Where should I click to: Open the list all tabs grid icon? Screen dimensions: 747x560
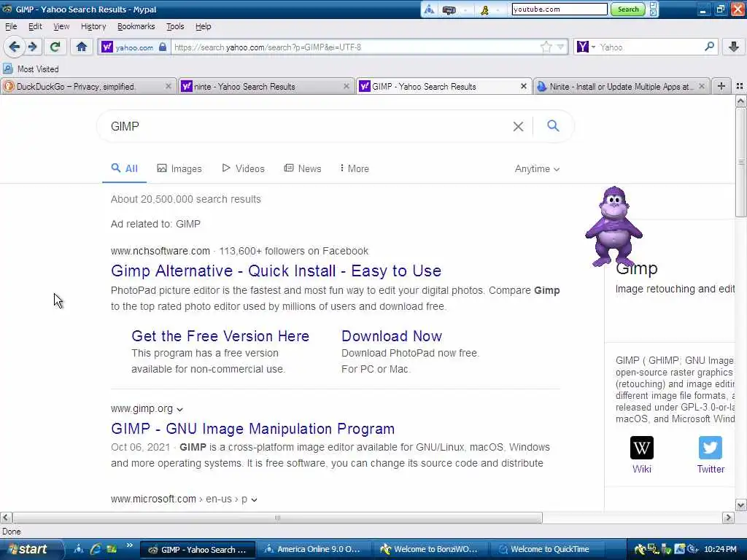pos(740,86)
